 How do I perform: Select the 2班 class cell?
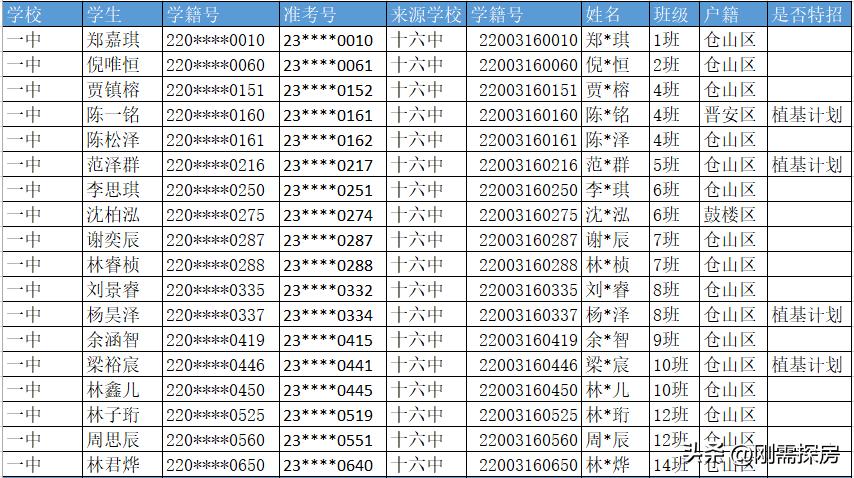coord(667,65)
